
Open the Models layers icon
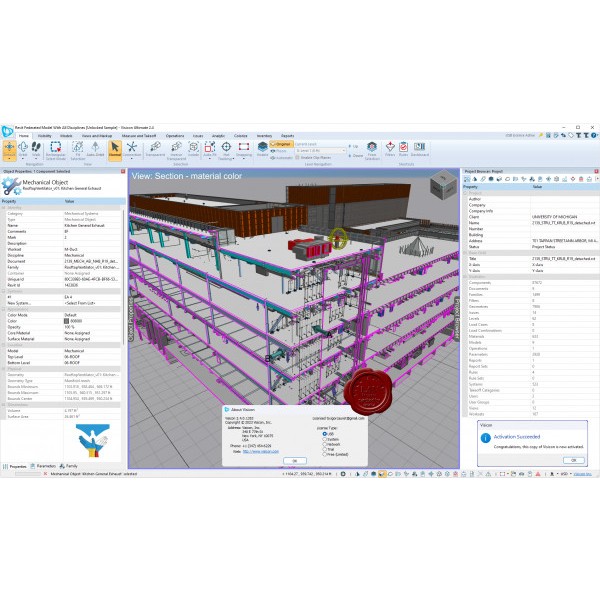click(x=262, y=148)
